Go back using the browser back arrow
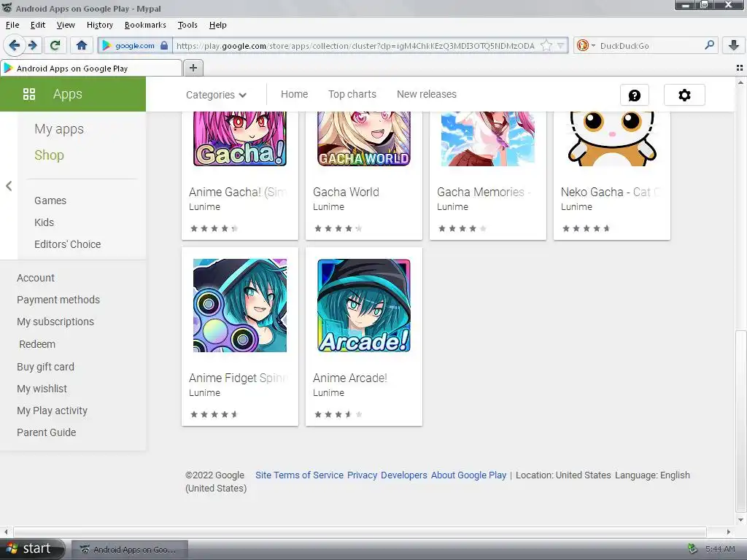The height and width of the screenshot is (560, 747). (x=15, y=46)
